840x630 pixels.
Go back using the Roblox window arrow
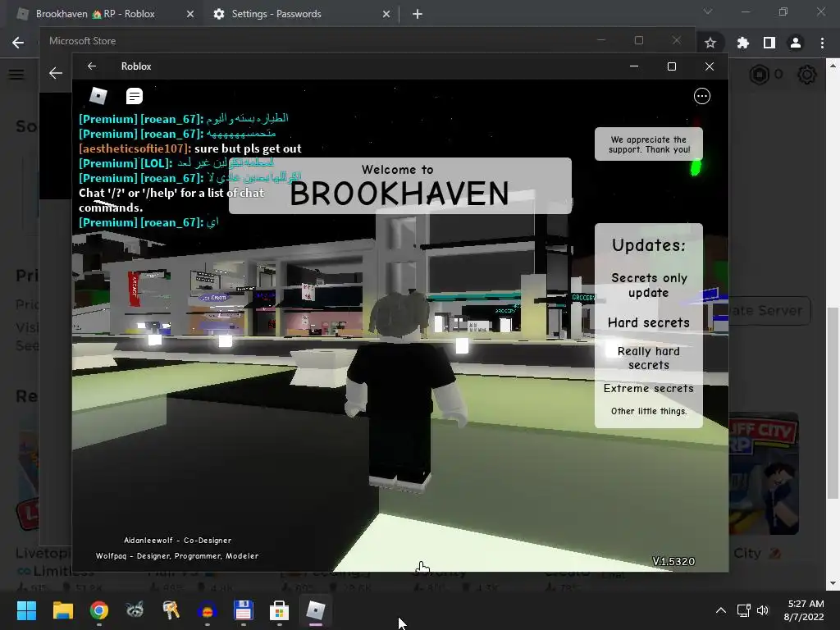pos(92,66)
